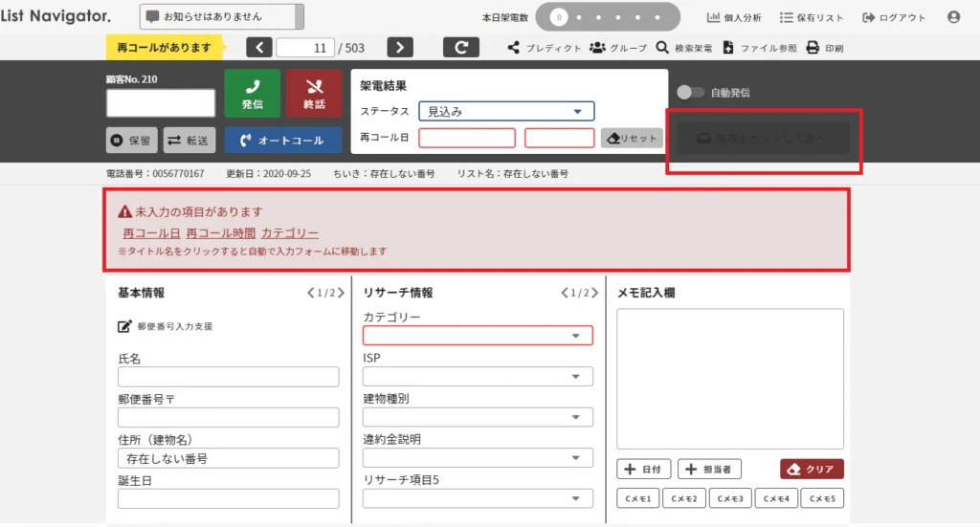This screenshot has height=527, width=980.
Task: Open the ISP dropdown
Action: [478, 377]
